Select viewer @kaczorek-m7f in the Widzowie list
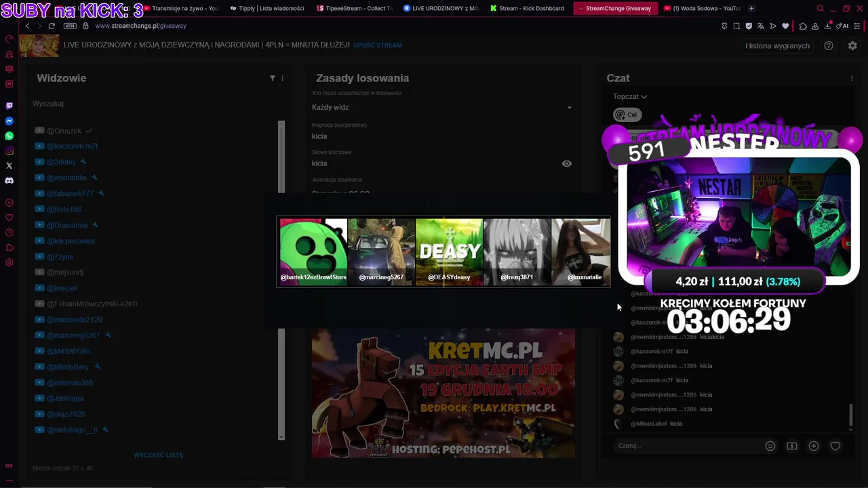The width and height of the screenshot is (868, 488). point(72,146)
